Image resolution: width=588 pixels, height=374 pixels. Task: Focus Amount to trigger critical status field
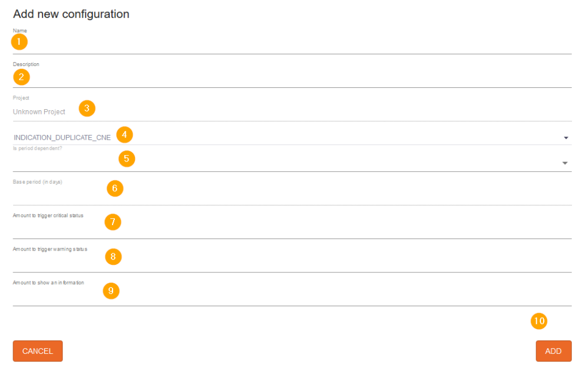[292, 229]
